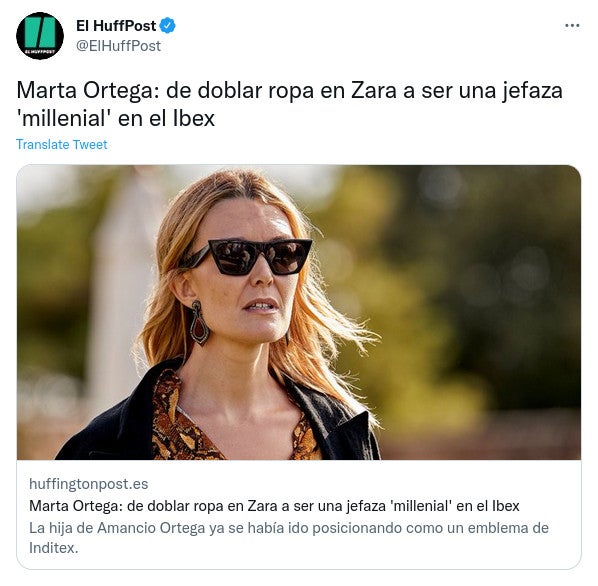Viewport: 598px width, 586px height.
Task: Open the card headline about Marta Ortega
Action: [274, 506]
